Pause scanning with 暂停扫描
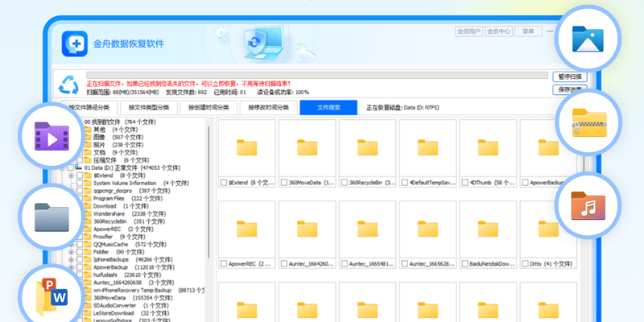 570,76
